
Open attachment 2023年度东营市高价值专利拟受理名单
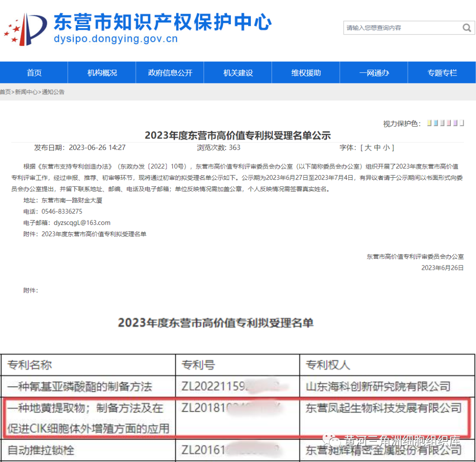(x=94, y=234)
